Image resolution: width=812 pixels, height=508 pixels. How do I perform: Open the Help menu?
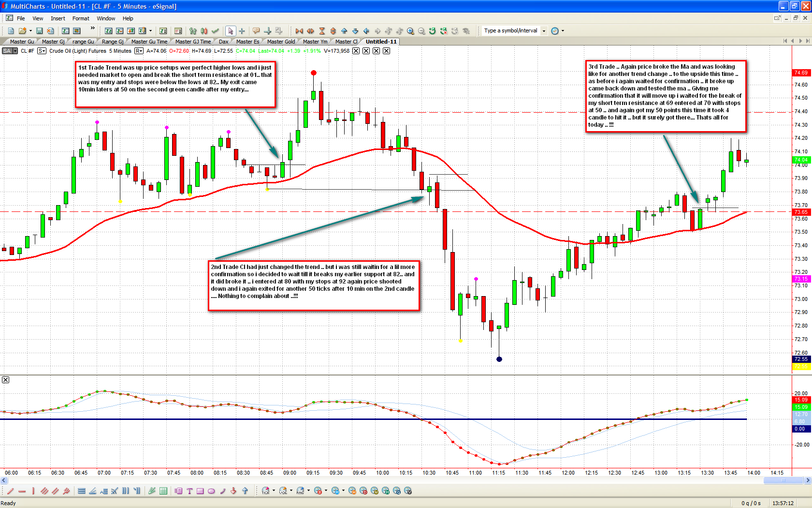click(128, 18)
